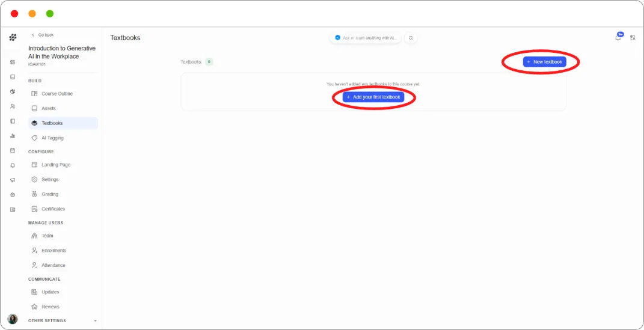
Task: Click the New textbook button
Action: [x=545, y=62]
